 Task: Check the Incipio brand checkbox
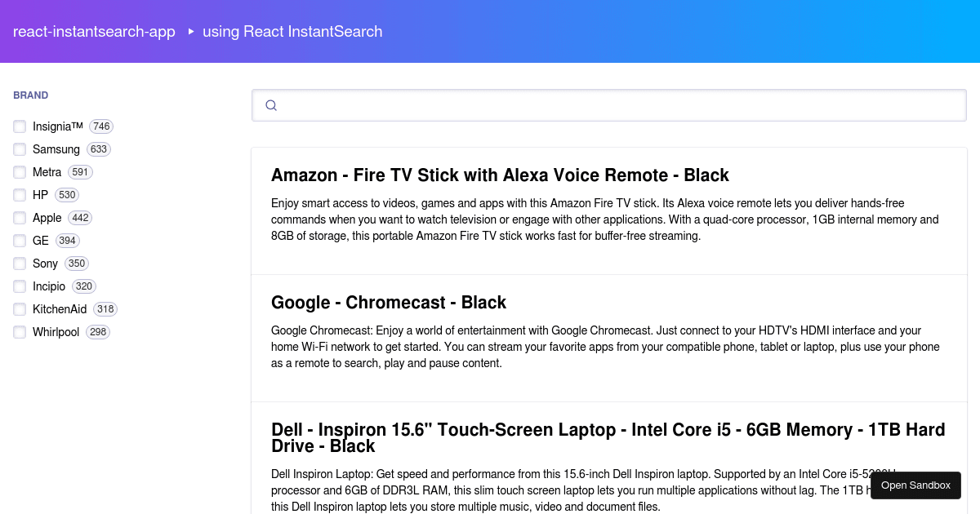pyautogui.click(x=19, y=286)
